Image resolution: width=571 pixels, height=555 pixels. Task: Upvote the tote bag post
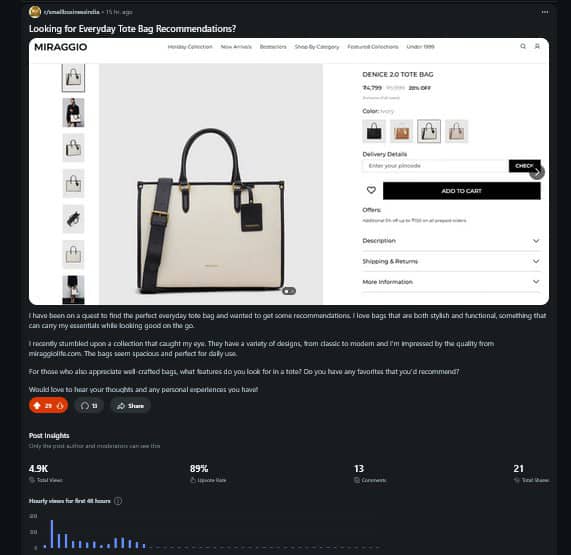tap(37, 406)
